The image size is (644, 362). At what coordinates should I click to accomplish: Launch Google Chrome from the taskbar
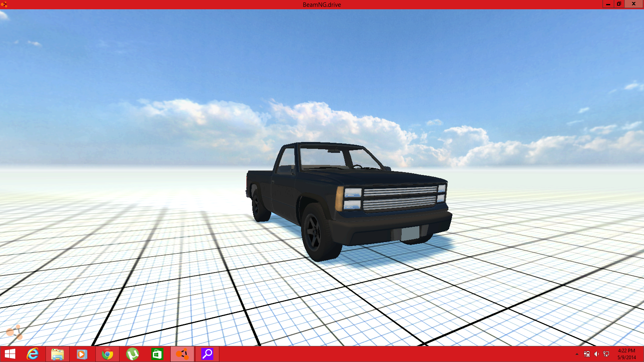(x=107, y=354)
